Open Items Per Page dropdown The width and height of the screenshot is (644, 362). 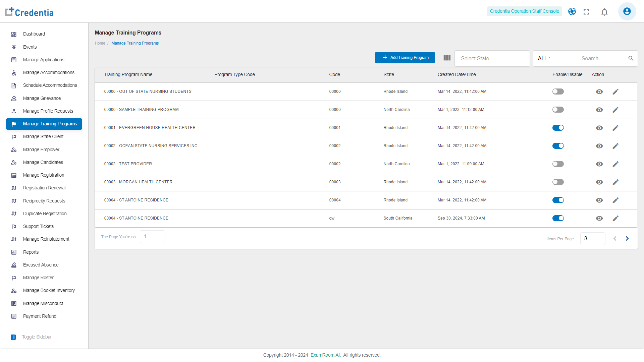click(592, 239)
